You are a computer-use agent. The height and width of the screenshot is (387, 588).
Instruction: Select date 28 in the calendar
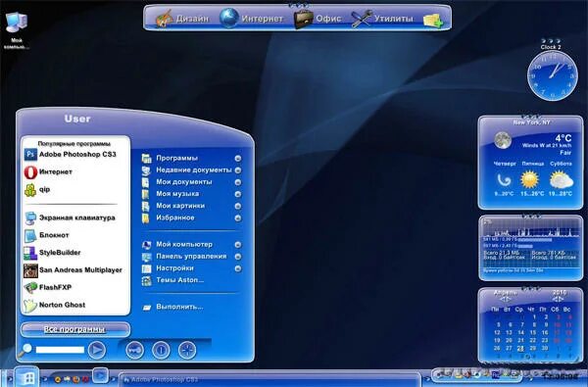[x=520, y=349]
